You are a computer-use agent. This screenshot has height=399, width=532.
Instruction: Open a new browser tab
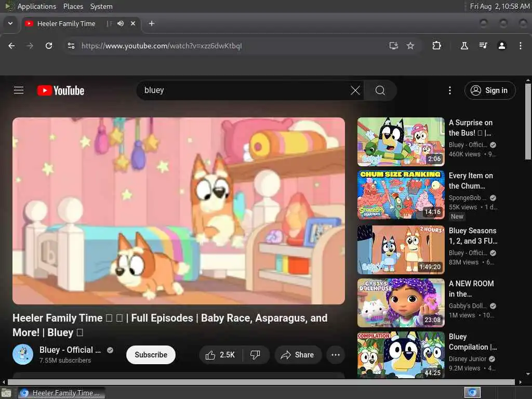coord(152,23)
